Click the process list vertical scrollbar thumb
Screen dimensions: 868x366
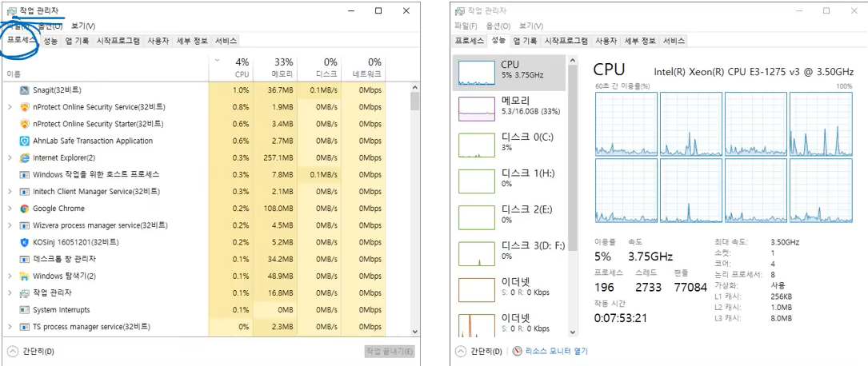pos(414,101)
